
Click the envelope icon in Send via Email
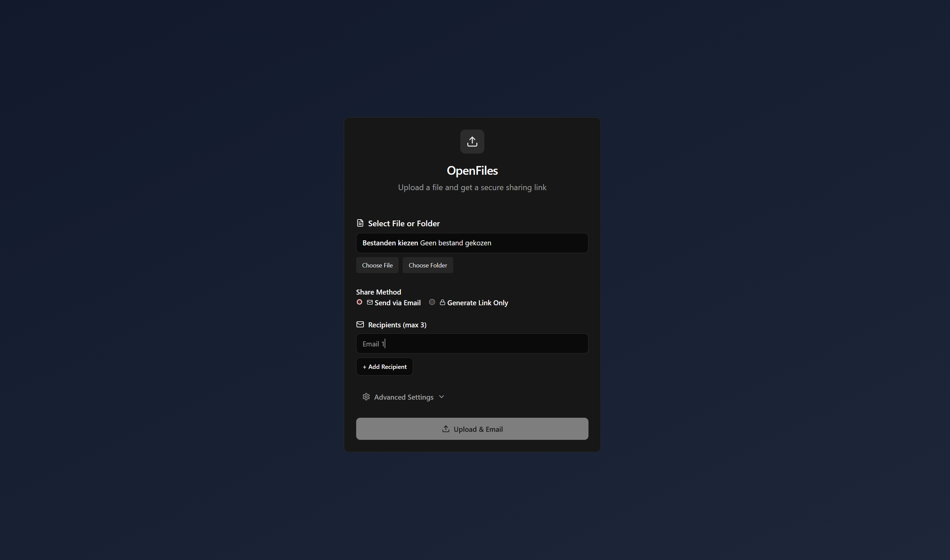pyautogui.click(x=370, y=302)
